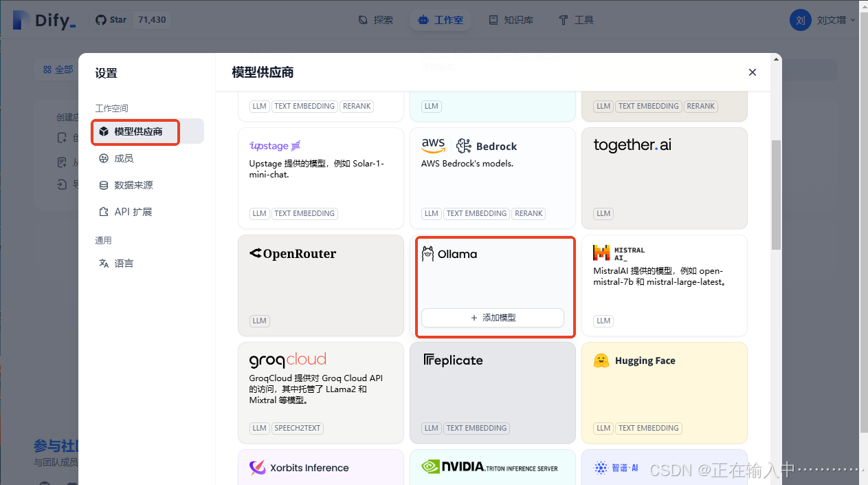Click the 模型供应商 cube icon
The height and width of the screenshot is (485, 868).
104,131
